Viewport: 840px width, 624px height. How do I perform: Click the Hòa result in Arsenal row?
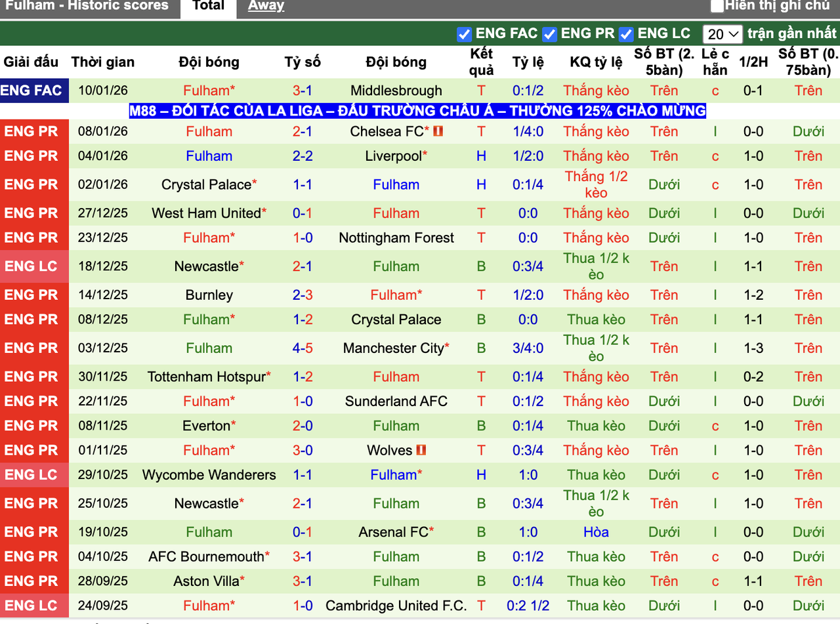(x=596, y=532)
